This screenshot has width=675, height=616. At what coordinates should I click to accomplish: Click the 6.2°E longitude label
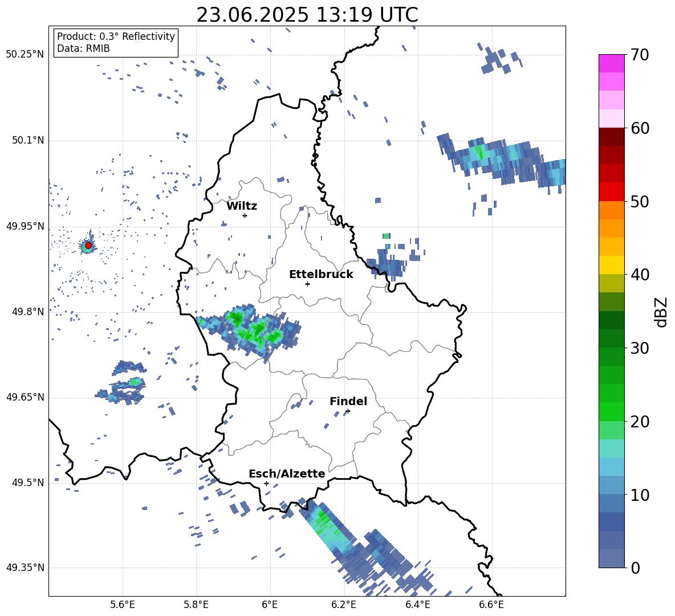(344, 605)
